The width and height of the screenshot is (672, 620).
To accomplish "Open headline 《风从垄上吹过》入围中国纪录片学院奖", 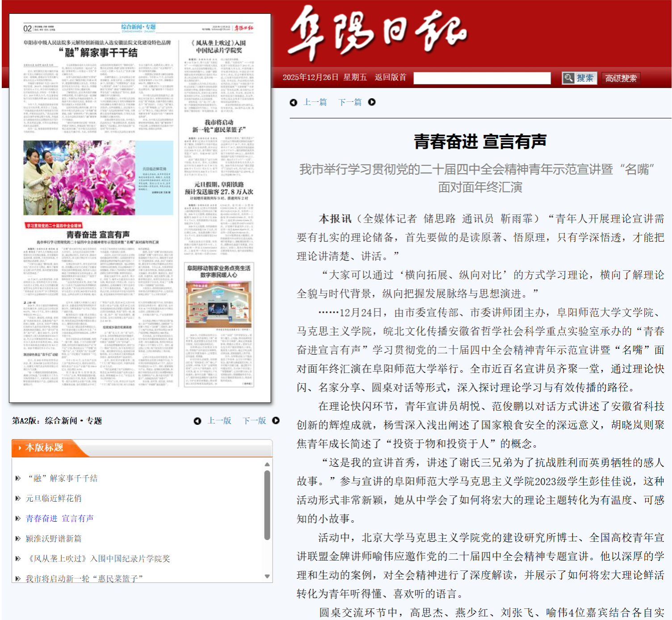I will tap(98, 559).
